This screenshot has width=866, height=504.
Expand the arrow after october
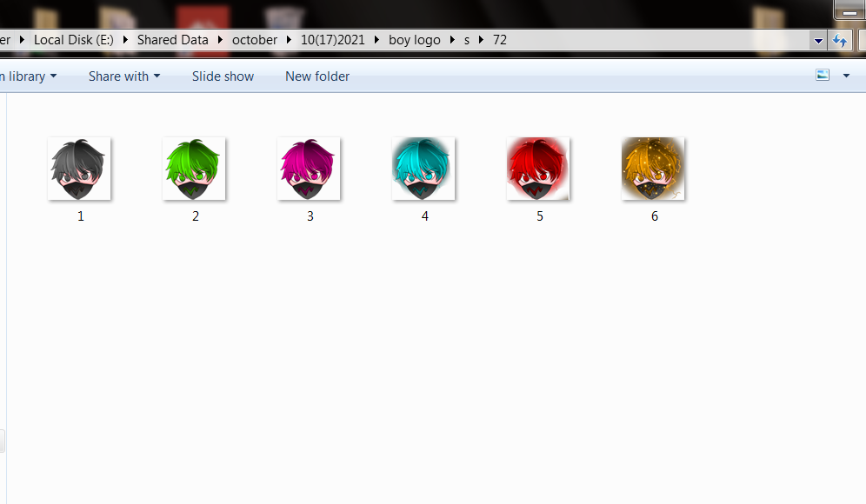tap(289, 40)
